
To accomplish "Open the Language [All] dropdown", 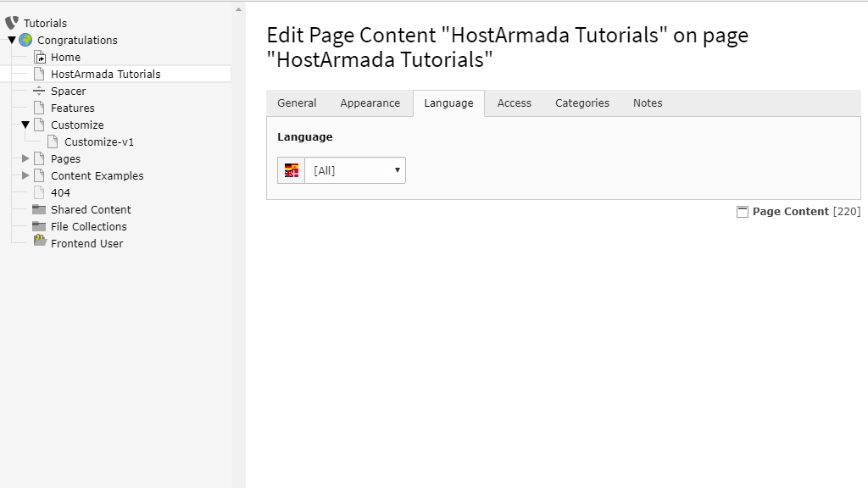I will click(355, 170).
